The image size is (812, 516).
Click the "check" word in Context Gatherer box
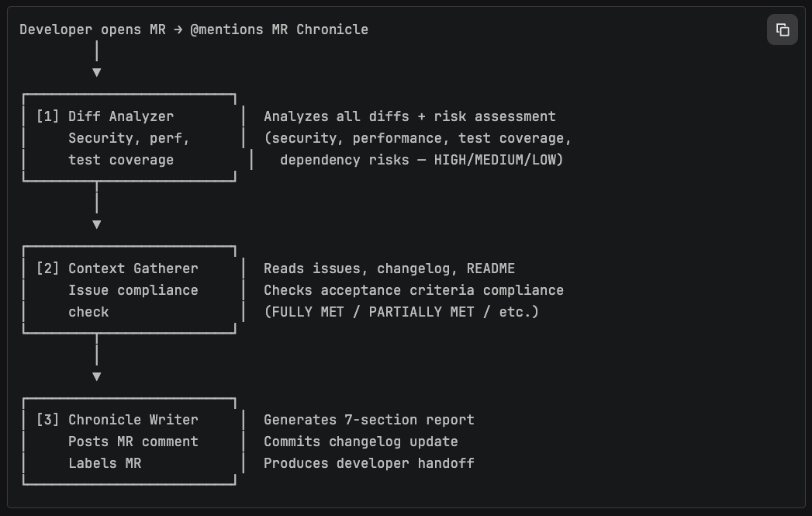88,312
